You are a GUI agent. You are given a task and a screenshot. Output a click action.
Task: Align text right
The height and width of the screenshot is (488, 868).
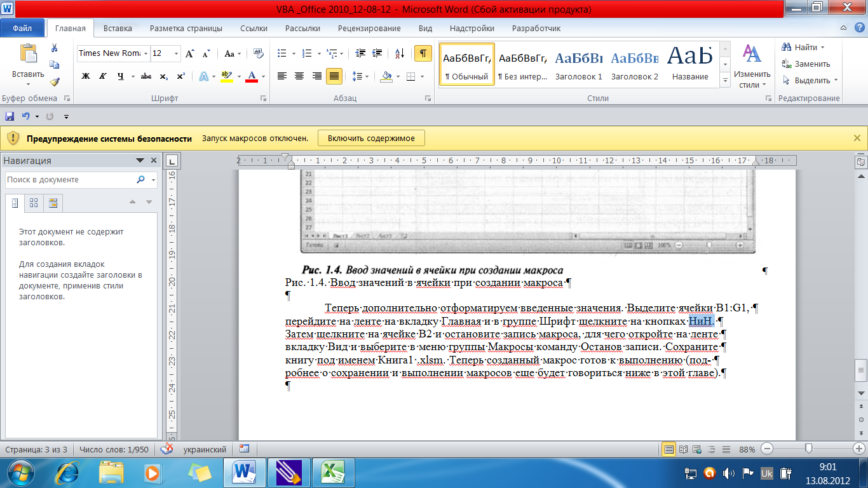pos(316,76)
